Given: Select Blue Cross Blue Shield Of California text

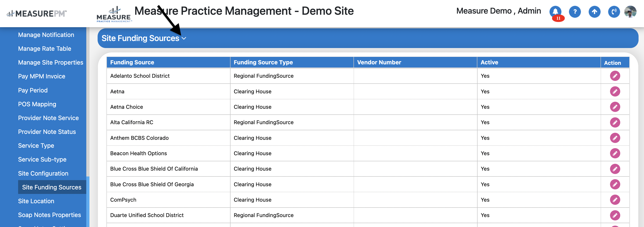Looking at the screenshot, I should coord(154,169).
